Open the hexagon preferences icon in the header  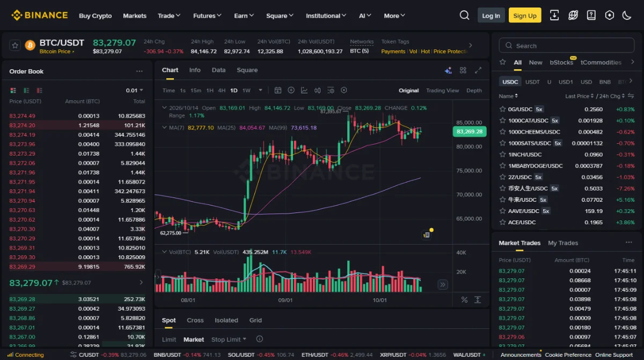coord(609,15)
